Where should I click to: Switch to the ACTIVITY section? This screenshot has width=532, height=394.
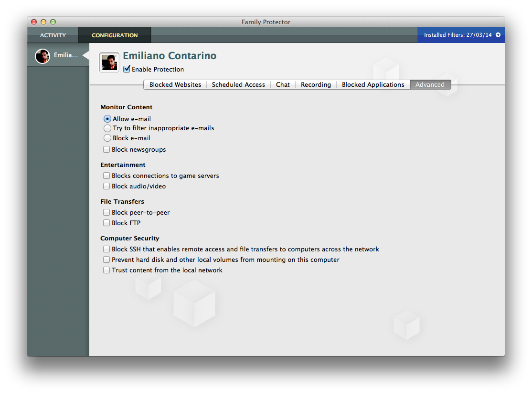click(x=53, y=35)
